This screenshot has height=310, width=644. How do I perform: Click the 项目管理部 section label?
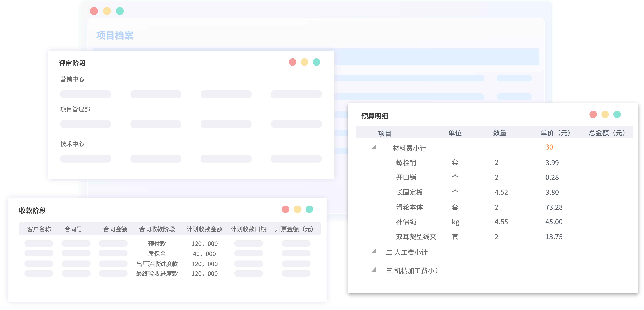click(75, 109)
